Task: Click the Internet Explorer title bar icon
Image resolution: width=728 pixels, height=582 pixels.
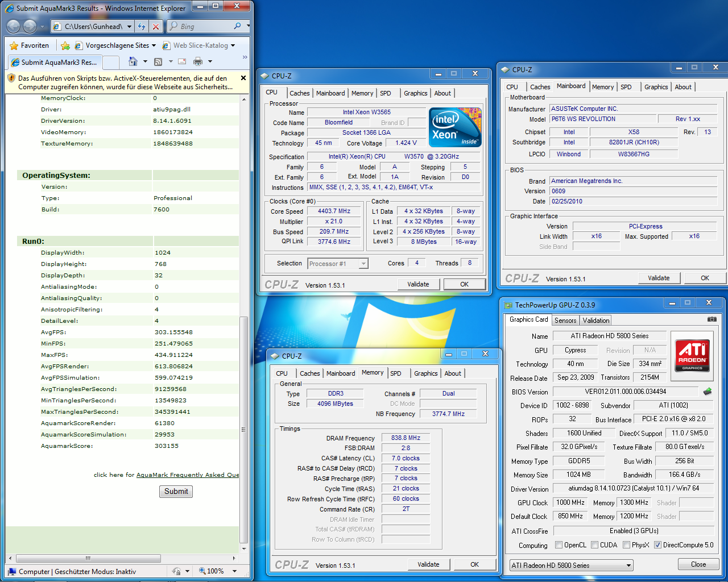Action: pos(9,8)
